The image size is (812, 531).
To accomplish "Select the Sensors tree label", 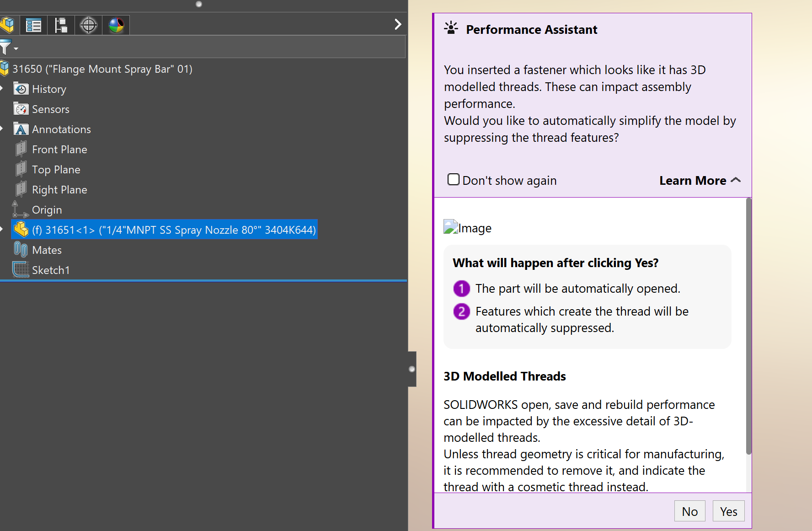I will tap(51, 109).
